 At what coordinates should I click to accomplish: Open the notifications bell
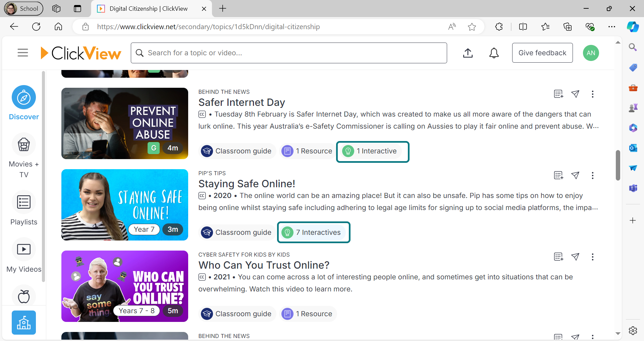coord(494,53)
